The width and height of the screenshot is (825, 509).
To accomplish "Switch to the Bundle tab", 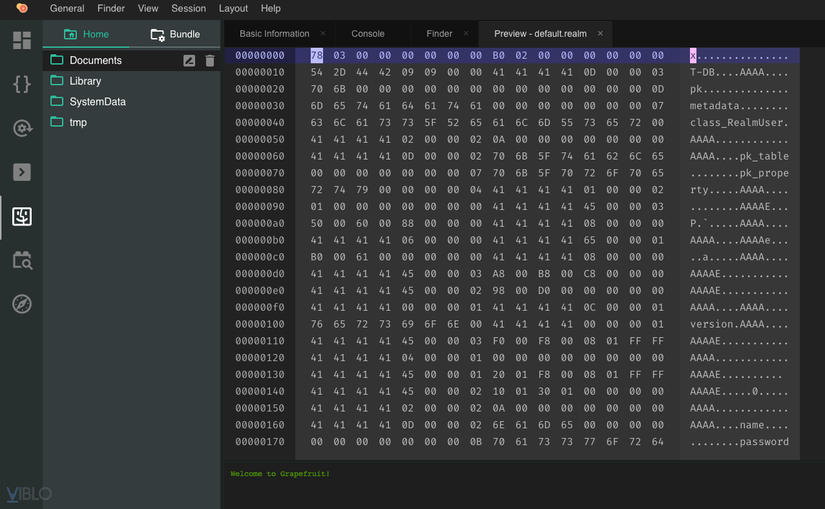I will pos(175,34).
